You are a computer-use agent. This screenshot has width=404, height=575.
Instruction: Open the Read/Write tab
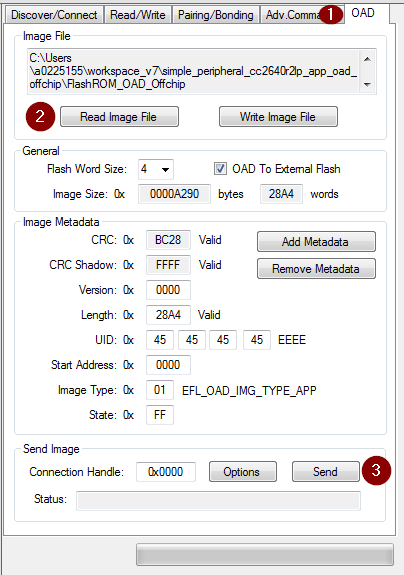138,15
